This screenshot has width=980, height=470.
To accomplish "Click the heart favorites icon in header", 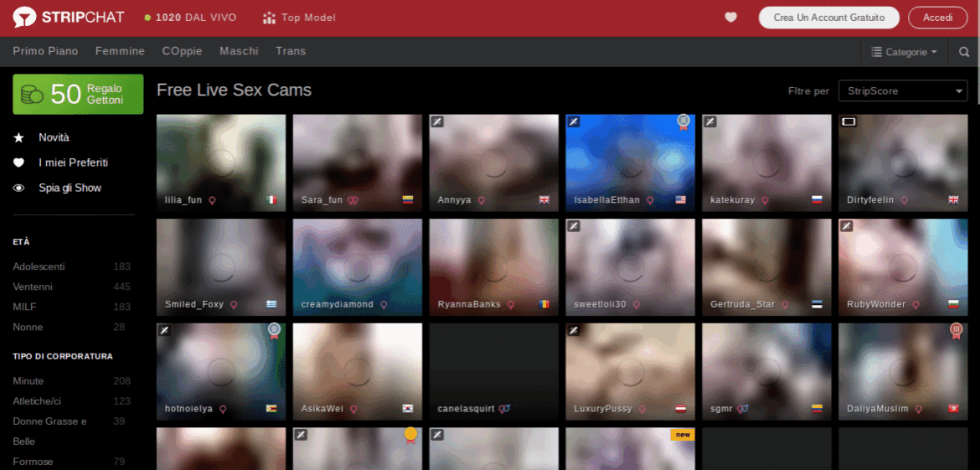I will click(x=730, y=18).
